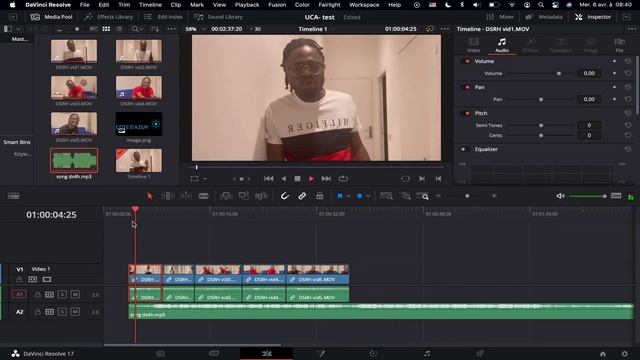The image size is (640, 360).
Task: Open the Mixer panel
Action: point(500,17)
